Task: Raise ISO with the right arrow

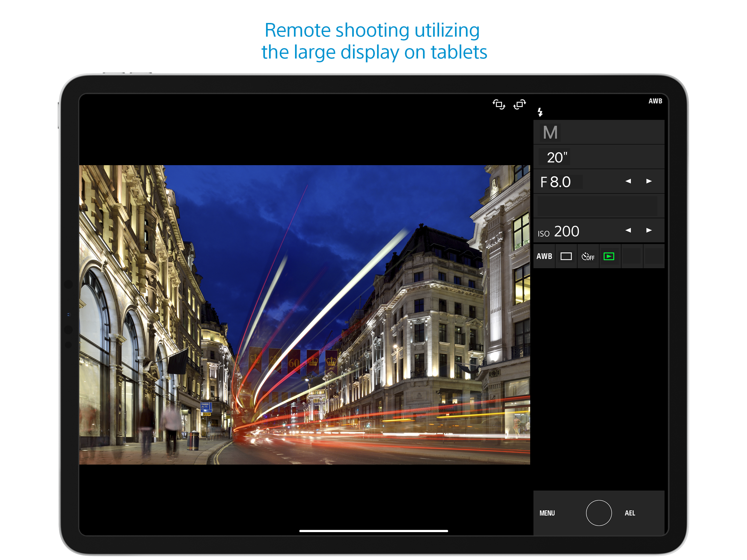Action: (649, 230)
